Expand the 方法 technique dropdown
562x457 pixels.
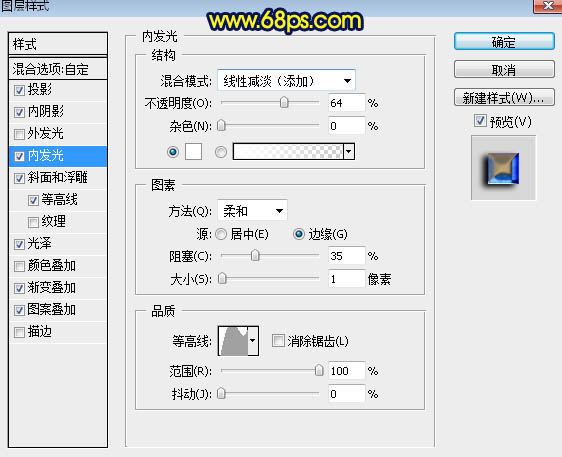click(252, 211)
